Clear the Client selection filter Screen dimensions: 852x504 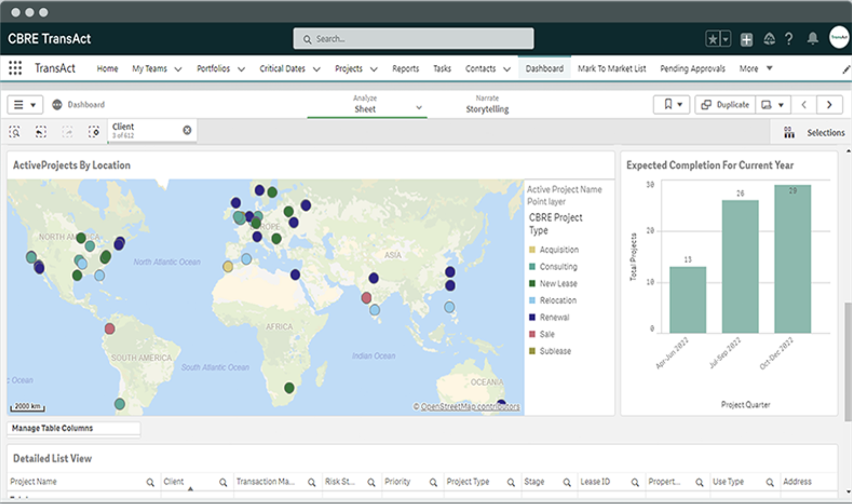click(187, 130)
